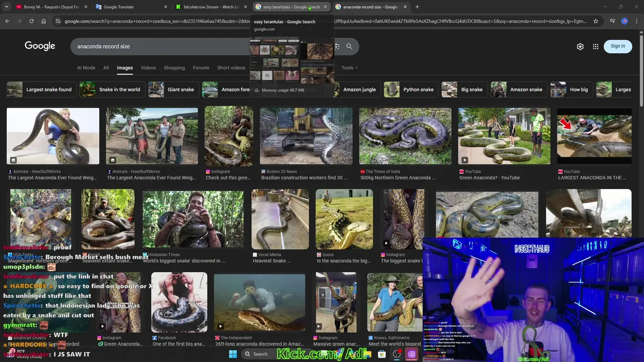The image size is (644, 362).
Task: Click the Sign in button
Action: tap(618, 46)
